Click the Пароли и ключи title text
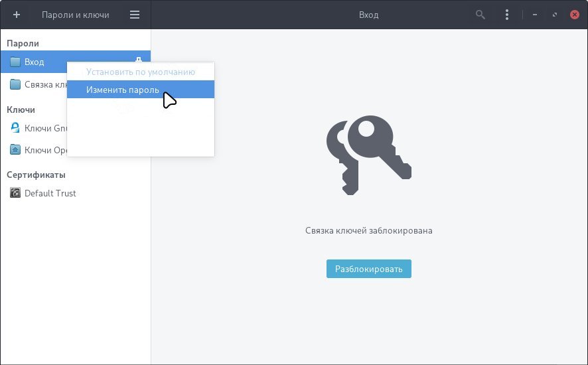 76,15
